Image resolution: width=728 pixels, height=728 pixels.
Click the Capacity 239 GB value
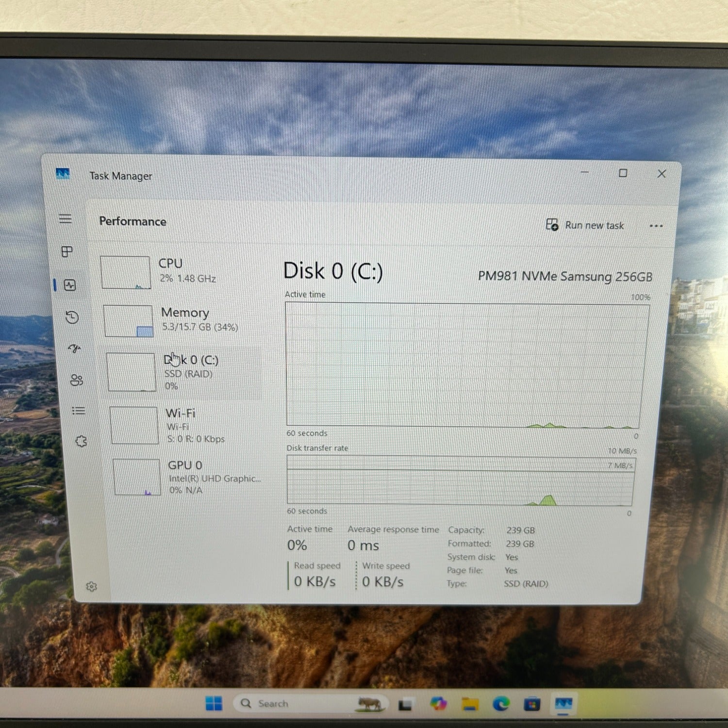pos(521,530)
